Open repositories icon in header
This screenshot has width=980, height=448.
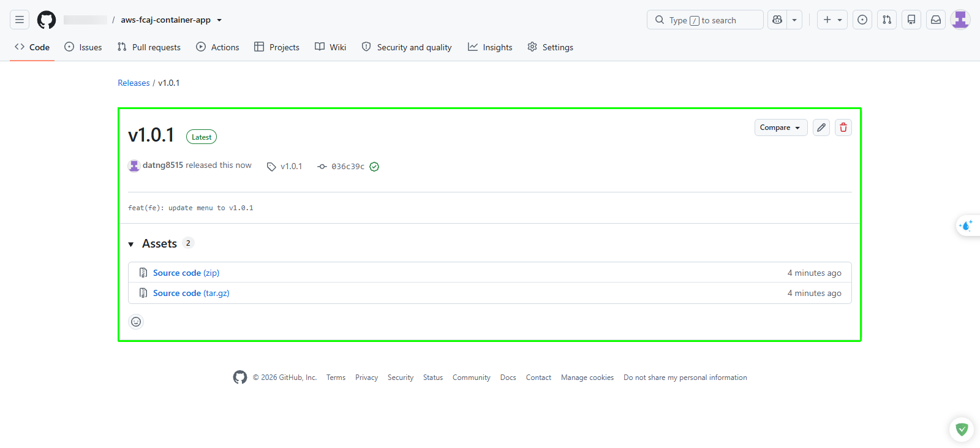click(x=911, y=20)
